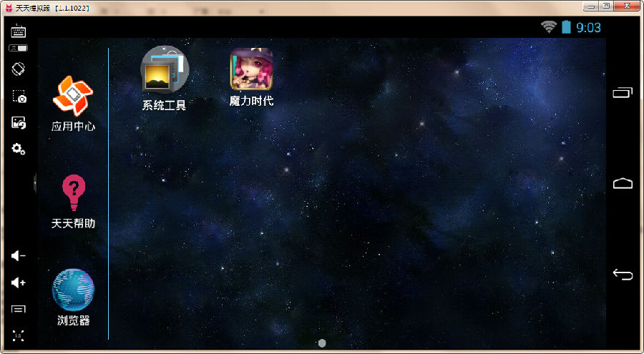Screen dimensions: 644x354
Task: Click the page indicator dot at the bottom
Action: (x=322, y=343)
